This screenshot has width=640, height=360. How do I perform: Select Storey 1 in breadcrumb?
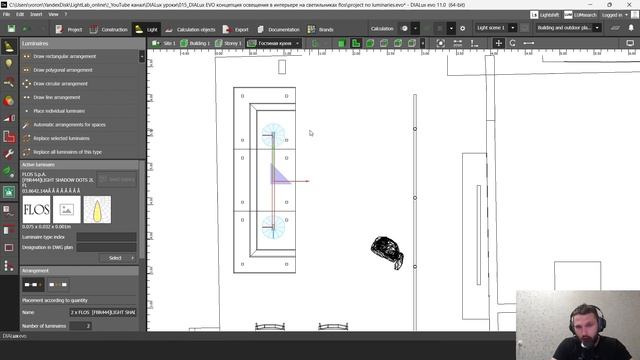(x=228, y=43)
